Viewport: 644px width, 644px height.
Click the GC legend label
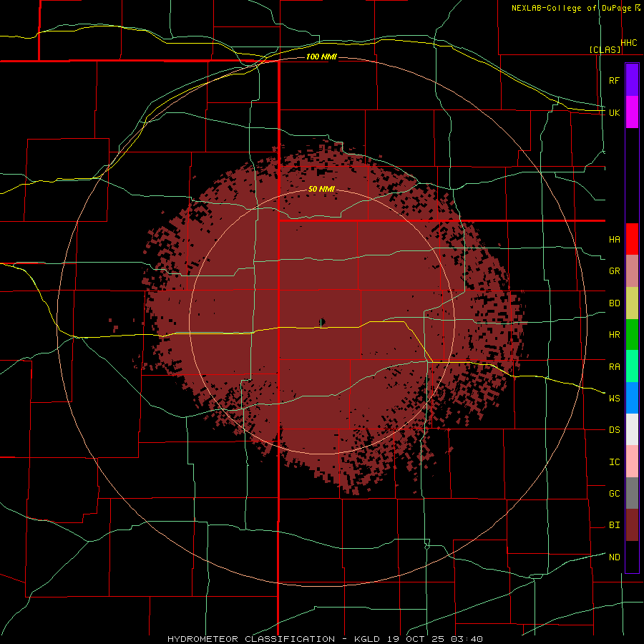615,494
